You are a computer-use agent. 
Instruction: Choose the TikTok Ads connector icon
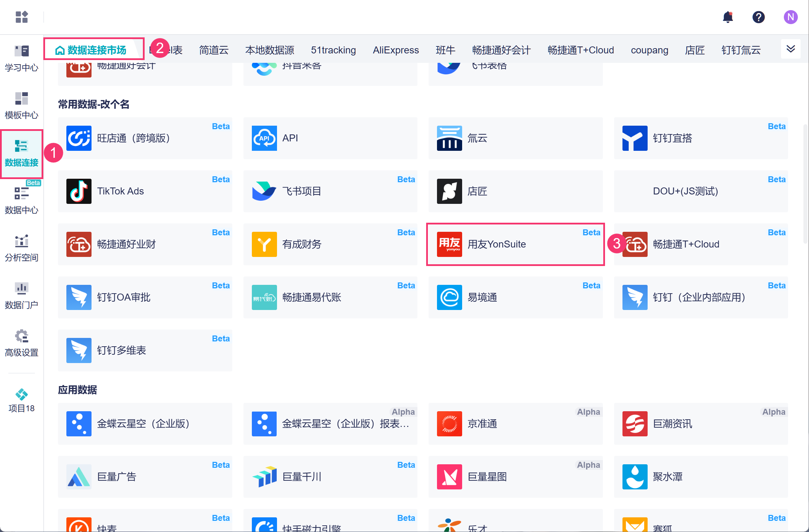[x=79, y=191]
